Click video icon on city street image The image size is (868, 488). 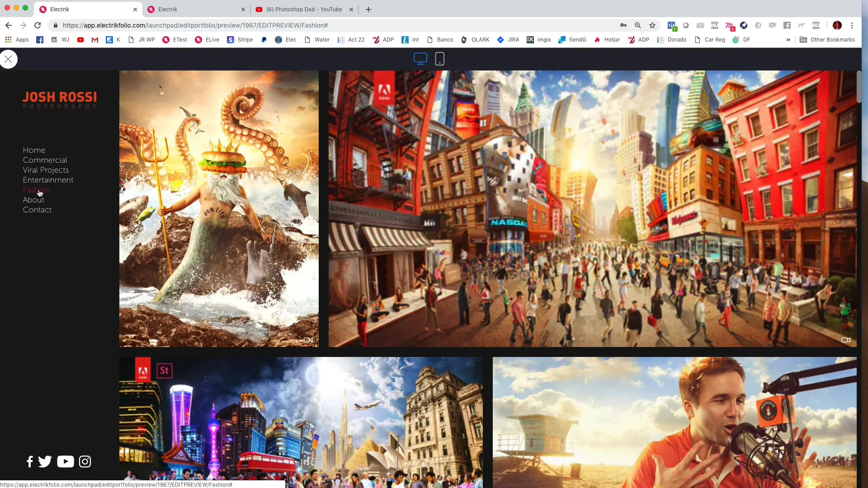click(x=846, y=340)
